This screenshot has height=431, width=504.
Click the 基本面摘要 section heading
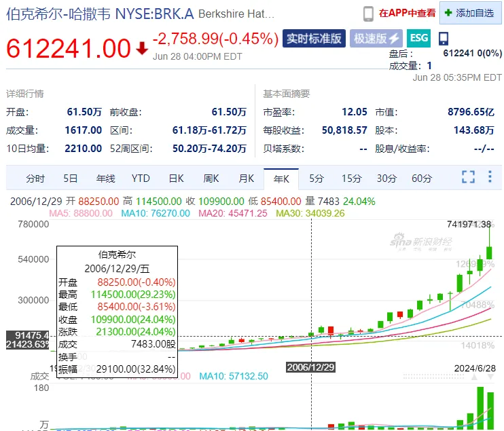[x=287, y=94]
